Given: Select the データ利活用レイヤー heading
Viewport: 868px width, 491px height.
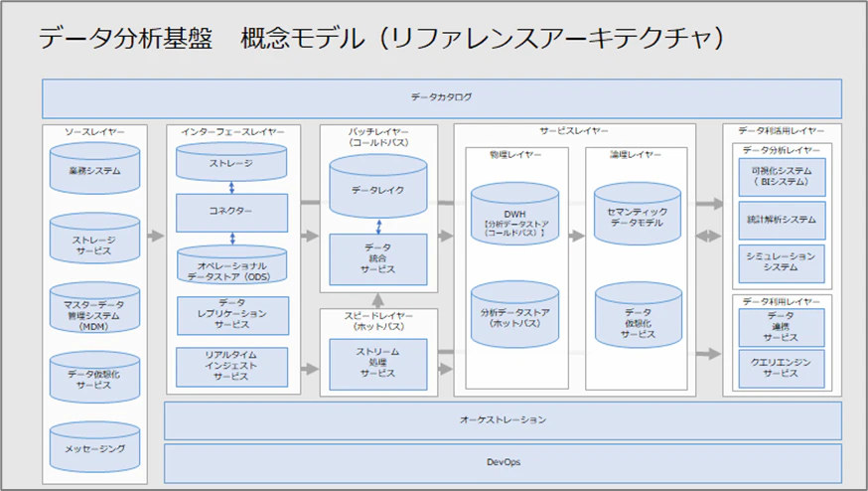Looking at the screenshot, I should (x=781, y=131).
